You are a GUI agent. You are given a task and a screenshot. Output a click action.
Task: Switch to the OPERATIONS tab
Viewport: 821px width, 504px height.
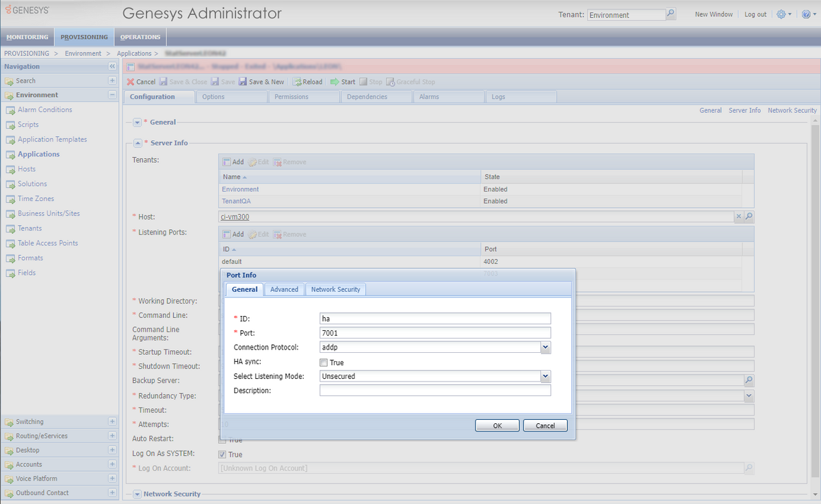coord(140,37)
